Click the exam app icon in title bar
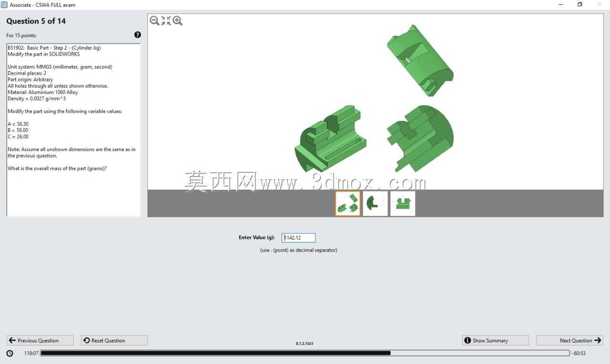This screenshot has height=364, width=610. coord(4,5)
